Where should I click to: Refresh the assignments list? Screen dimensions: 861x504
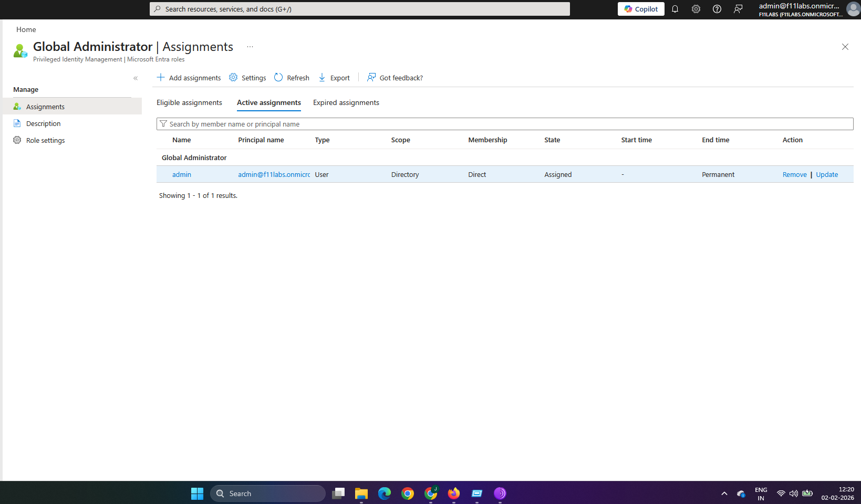(x=292, y=78)
